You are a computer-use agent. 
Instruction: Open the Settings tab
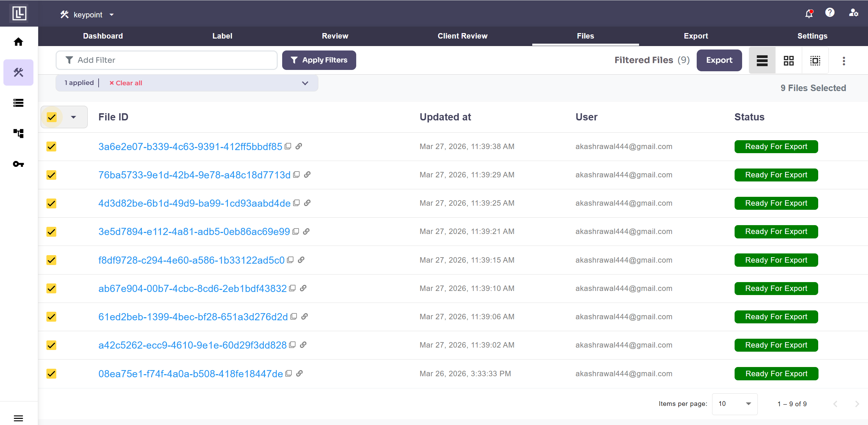point(812,36)
